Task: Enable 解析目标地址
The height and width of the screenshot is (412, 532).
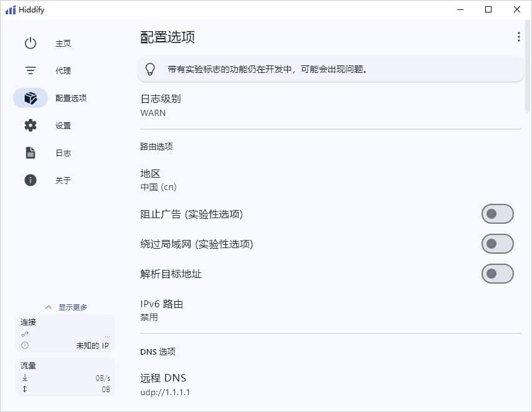Action: pyautogui.click(x=497, y=273)
